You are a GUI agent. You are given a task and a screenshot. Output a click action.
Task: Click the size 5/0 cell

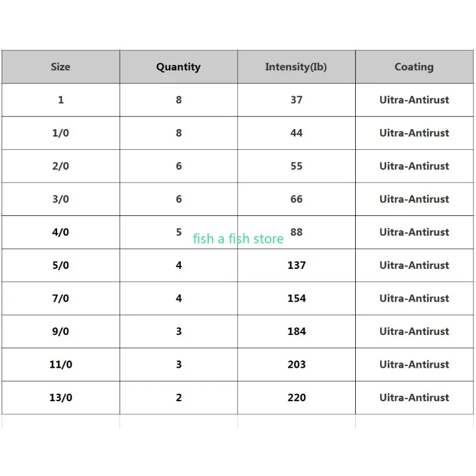click(x=60, y=265)
